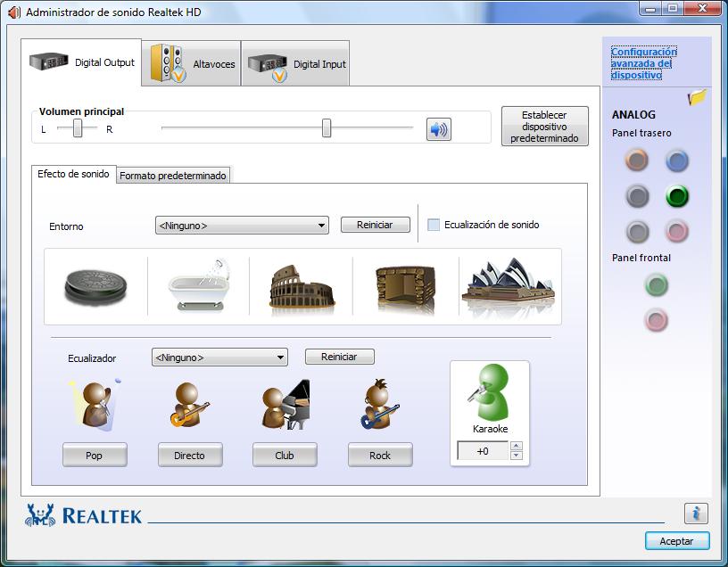Select the Sydney Opera House environment icon

coord(509,285)
